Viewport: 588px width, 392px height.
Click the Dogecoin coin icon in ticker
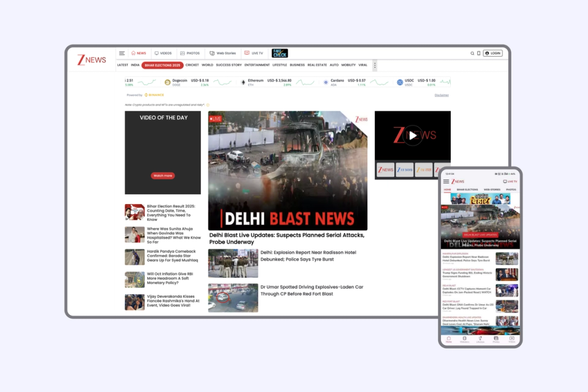168,83
